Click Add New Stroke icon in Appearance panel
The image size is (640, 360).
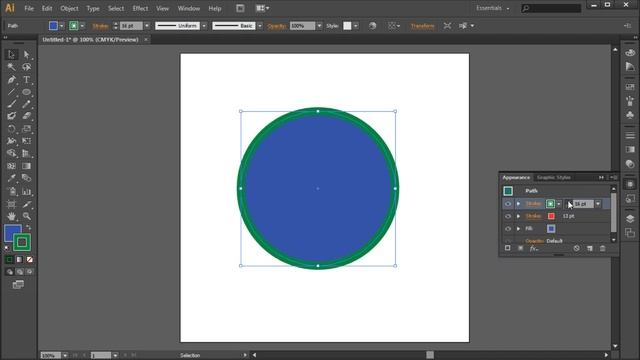(x=507, y=248)
